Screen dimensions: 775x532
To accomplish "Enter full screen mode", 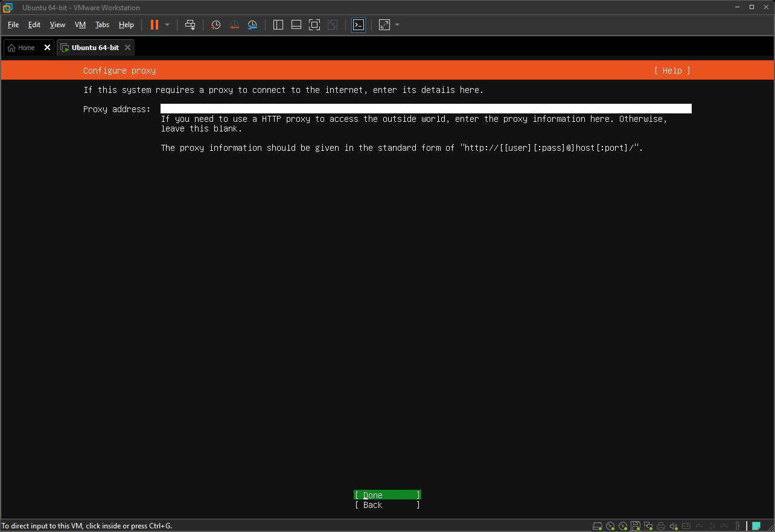I will coord(314,25).
